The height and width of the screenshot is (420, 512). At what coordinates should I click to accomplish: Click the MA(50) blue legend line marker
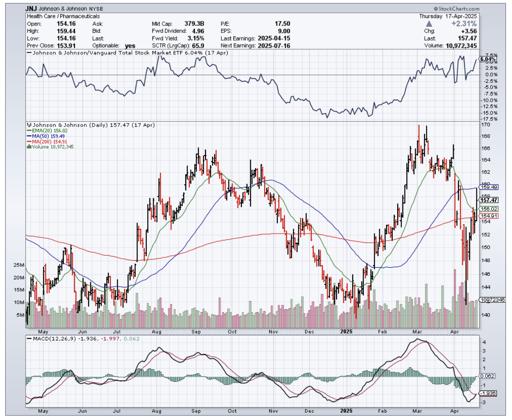click(28, 136)
